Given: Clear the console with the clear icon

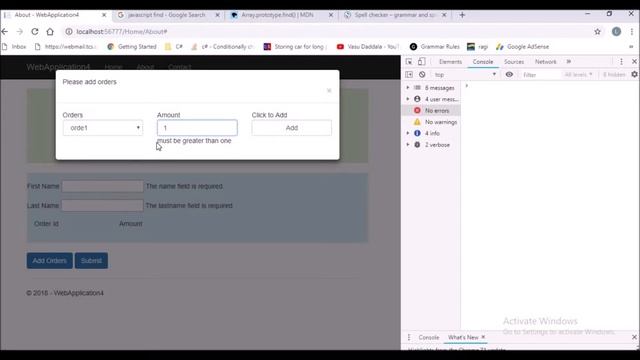Looking at the screenshot, I should pos(422,75).
